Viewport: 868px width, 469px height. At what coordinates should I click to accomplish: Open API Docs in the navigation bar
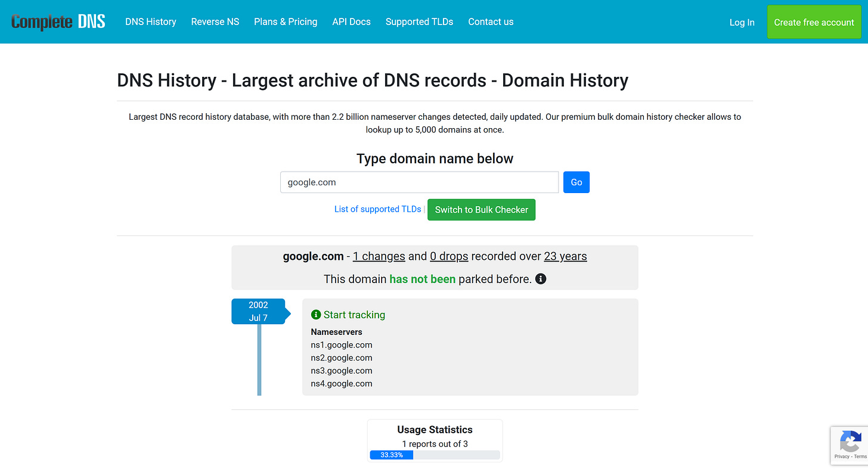coord(352,21)
